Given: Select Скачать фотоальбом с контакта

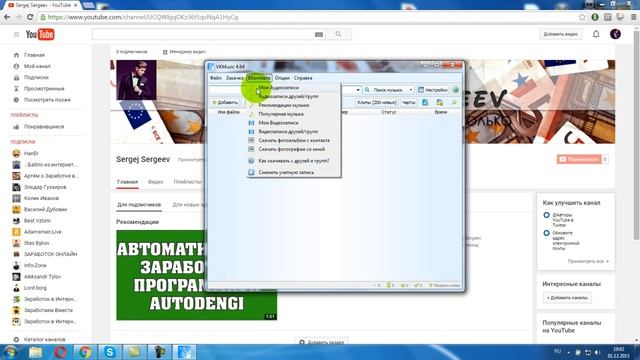Looking at the screenshot, I should tap(294, 140).
